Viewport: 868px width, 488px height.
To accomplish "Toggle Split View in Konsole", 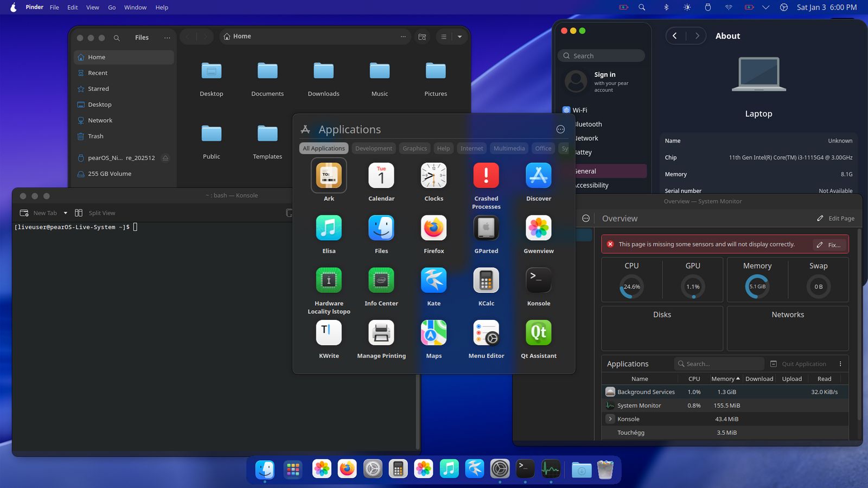I will click(x=95, y=213).
